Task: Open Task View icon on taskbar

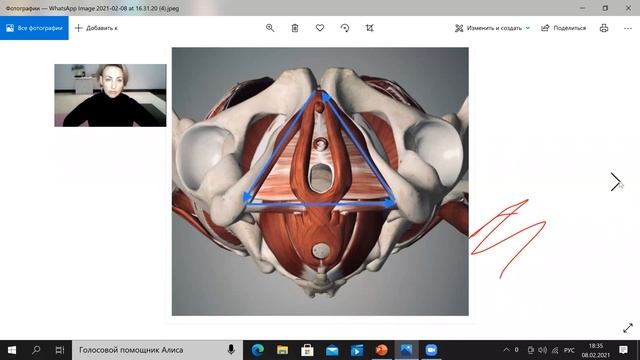Action: [x=60, y=350]
